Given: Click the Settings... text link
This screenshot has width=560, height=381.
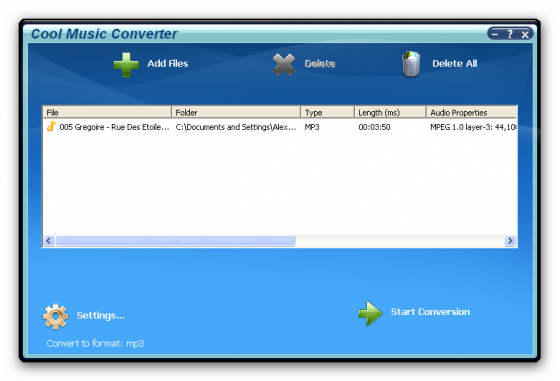Looking at the screenshot, I should (100, 316).
